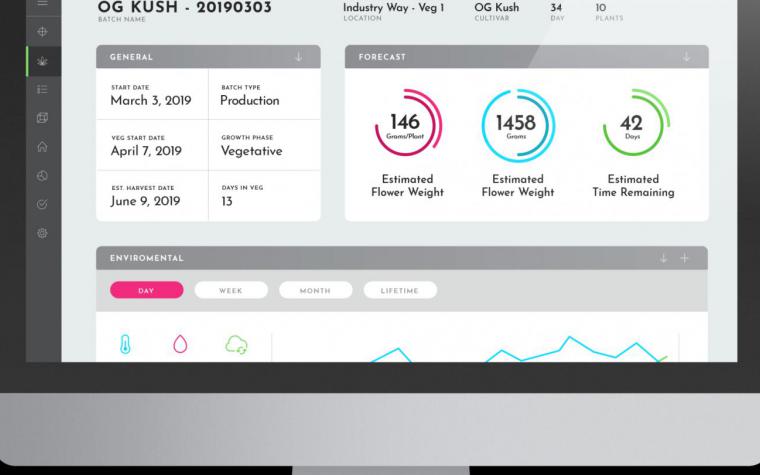Click the plants count 10
This screenshot has height=475, width=760.
[601, 8]
